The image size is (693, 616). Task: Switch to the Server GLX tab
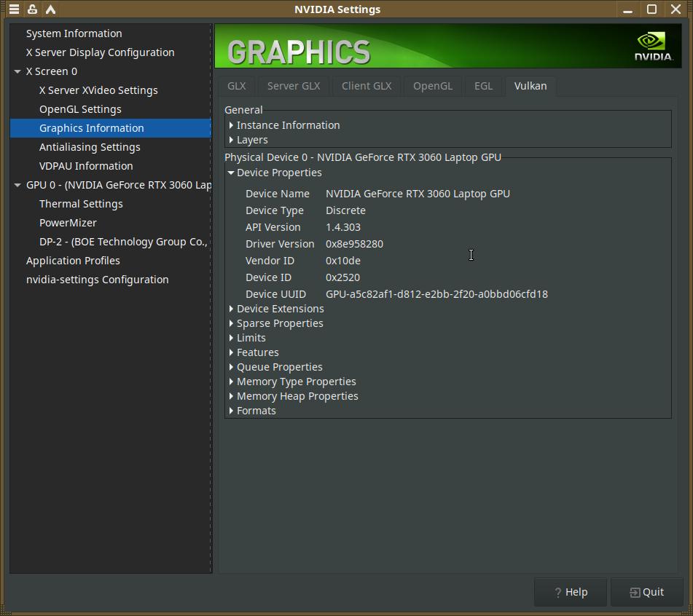294,86
